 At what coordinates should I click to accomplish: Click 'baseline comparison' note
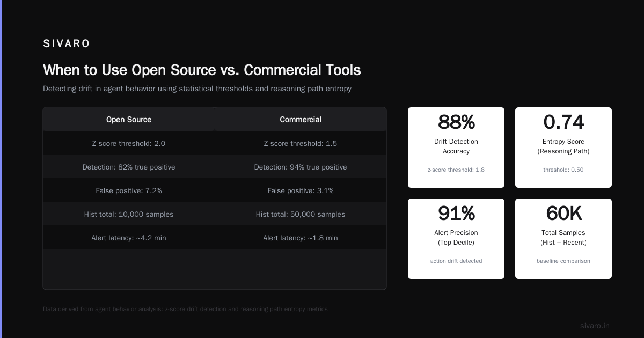tap(563, 261)
